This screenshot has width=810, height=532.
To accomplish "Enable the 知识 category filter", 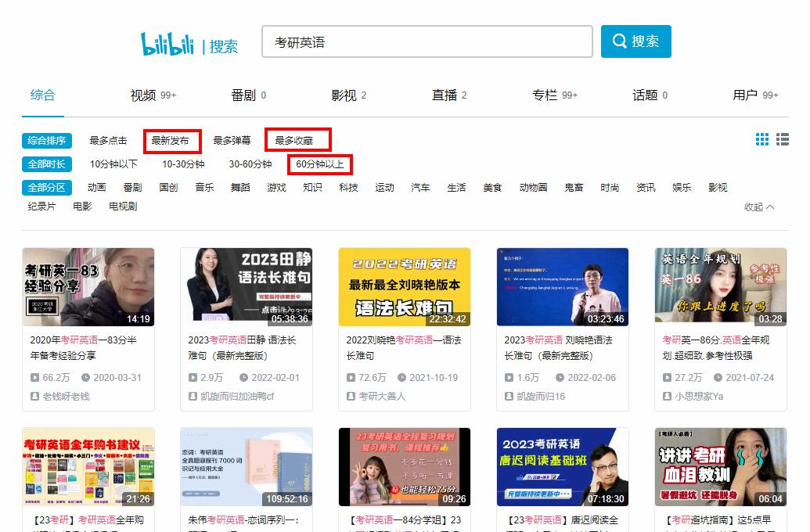I will [x=312, y=188].
